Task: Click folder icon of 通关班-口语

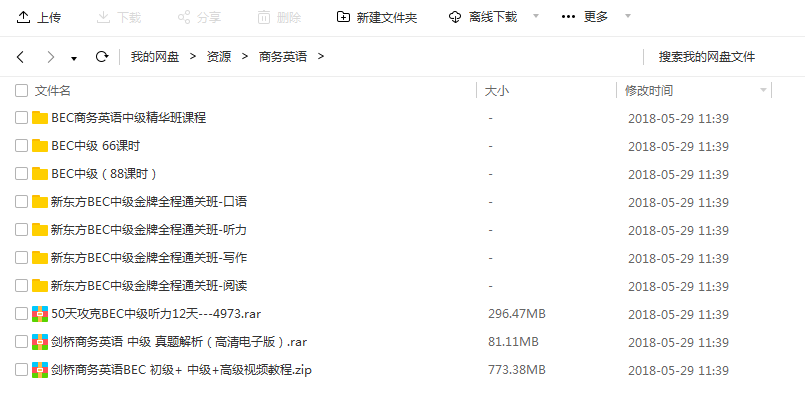Action: click(40, 201)
